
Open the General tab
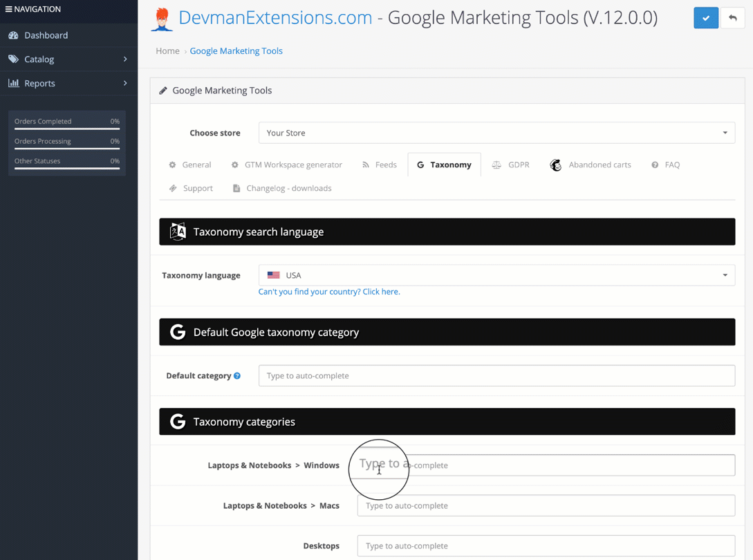tap(190, 165)
